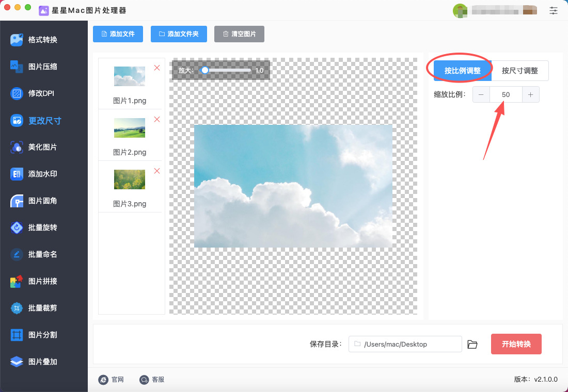
Task: Click the 放大 zoom slider handle
Action: (x=205, y=70)
